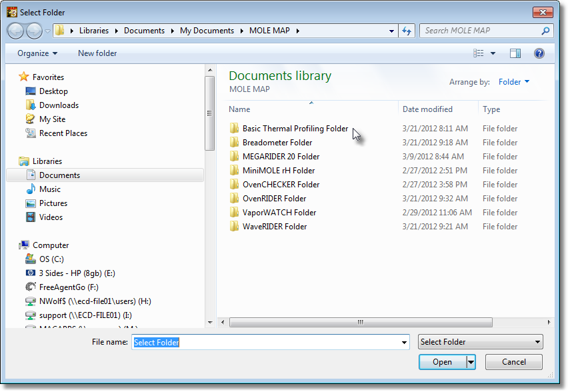Click the navigation pane scroll up arrow
Screen dimensions: 568x392
click(210, 70)
